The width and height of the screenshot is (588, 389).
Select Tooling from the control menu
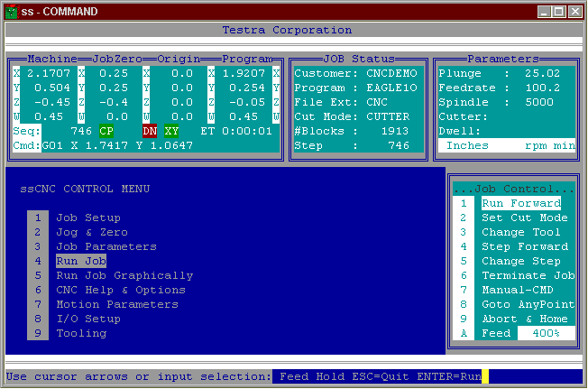pos(80,333)
